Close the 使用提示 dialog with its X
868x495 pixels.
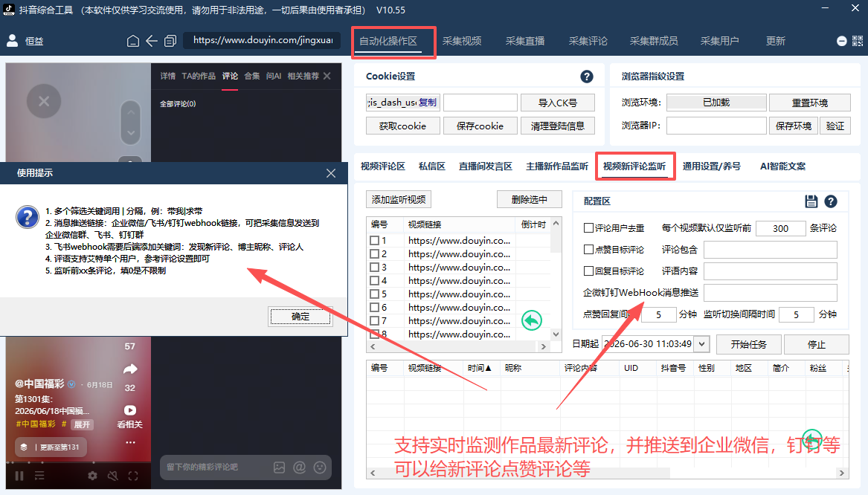[x=331, y=173]
